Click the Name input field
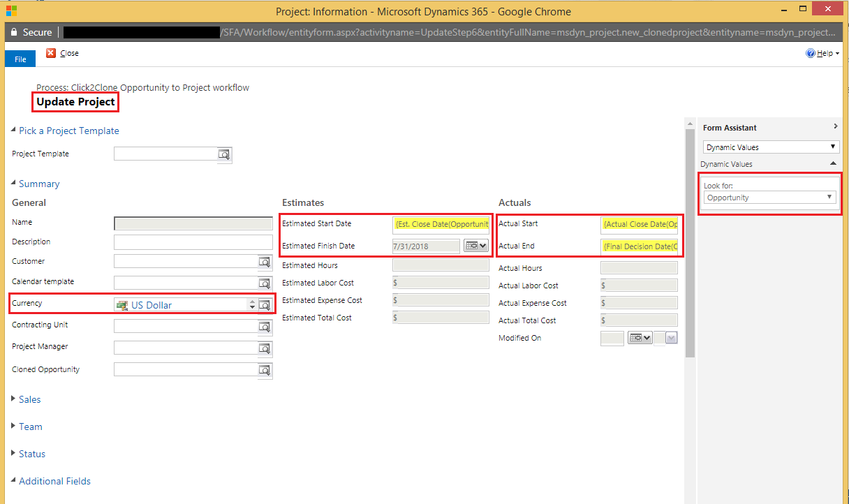The height and width of the screenshot is (504, 849). 193,223
